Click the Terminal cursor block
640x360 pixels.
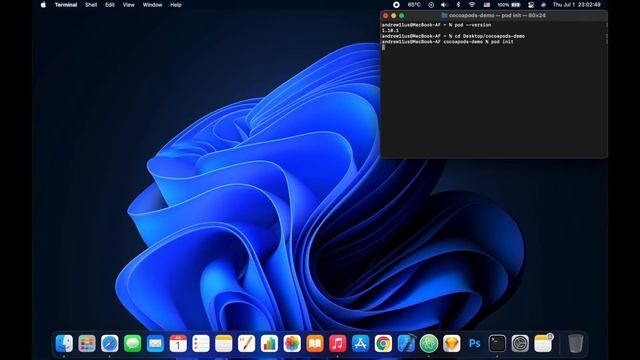pos(383,47)
